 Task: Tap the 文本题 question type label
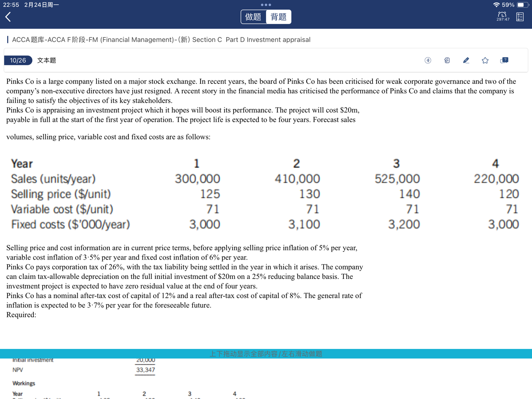click(46, 60)
